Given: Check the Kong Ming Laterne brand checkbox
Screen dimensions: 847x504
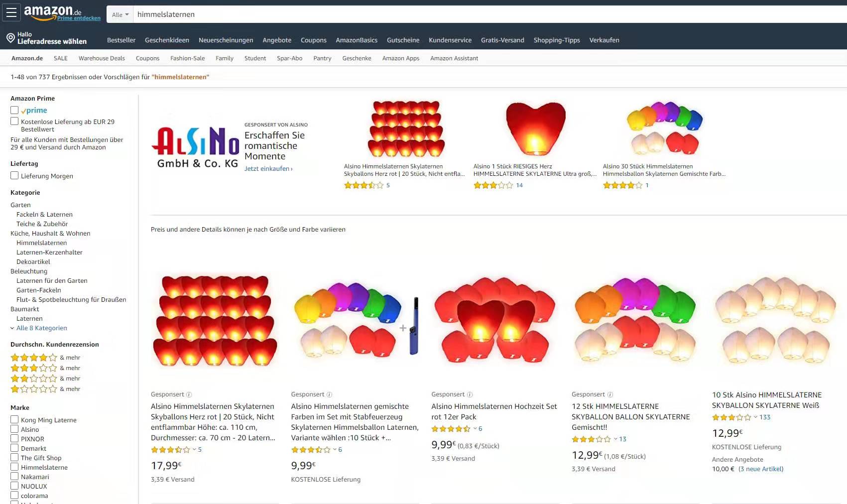Looking at the screenshot, I should pyautogui.click(x=14, y=419).
